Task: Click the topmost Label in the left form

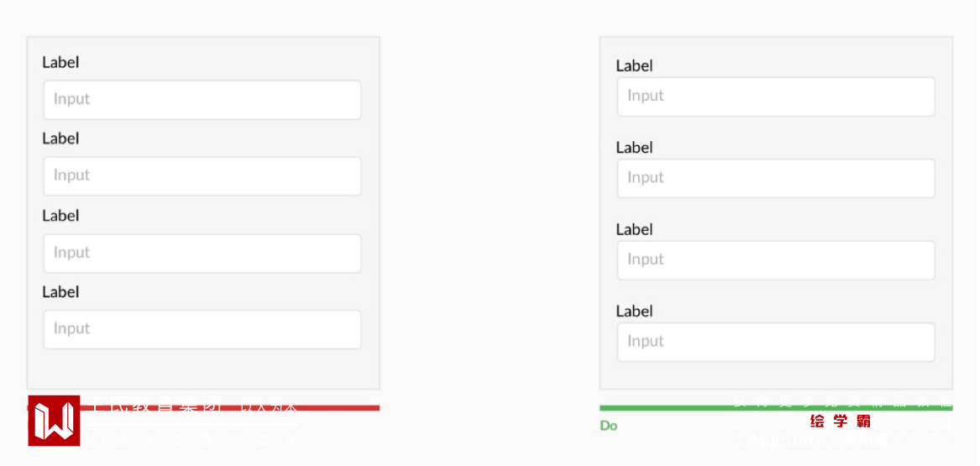Action: click(60, 62)
